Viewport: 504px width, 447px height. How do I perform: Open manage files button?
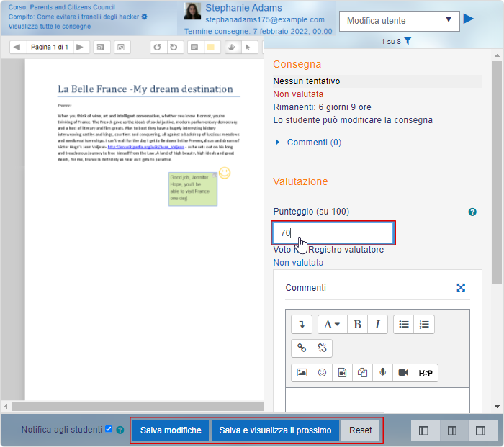click(x=363, y=373)
